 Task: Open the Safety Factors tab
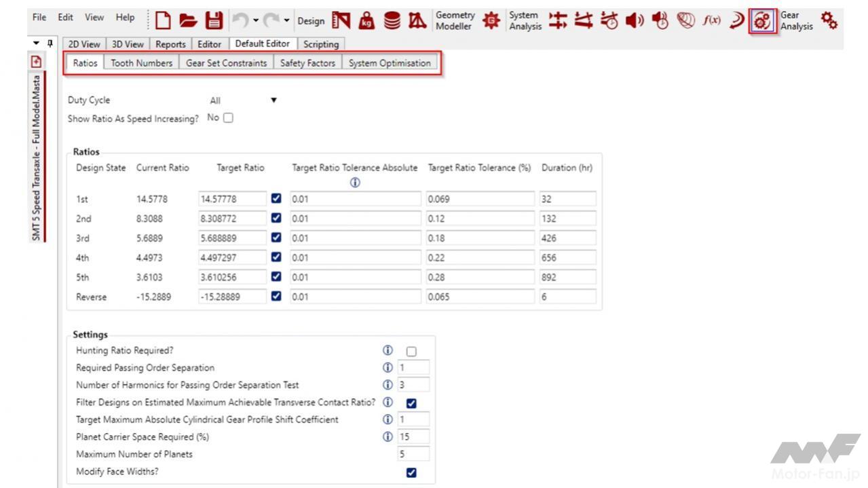307,63
